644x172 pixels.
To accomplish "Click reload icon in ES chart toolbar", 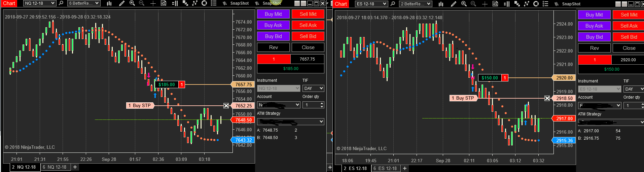I will pos(536,4).
